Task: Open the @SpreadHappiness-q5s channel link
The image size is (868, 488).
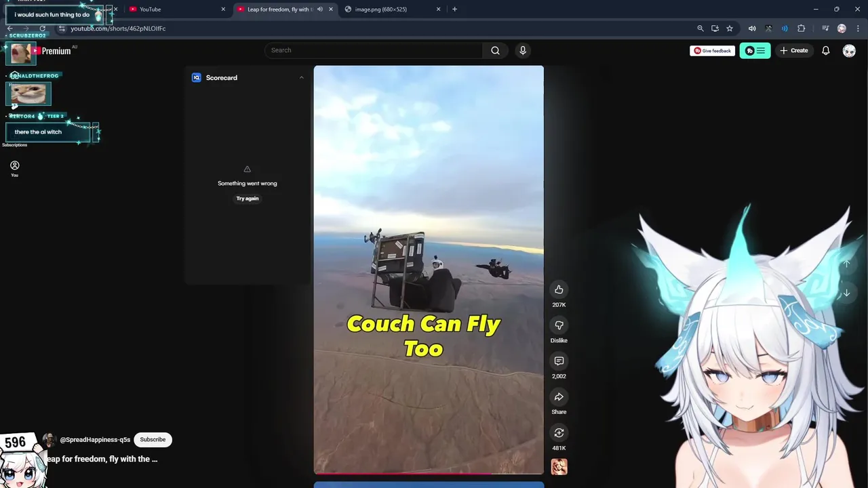Action: click(95, 440)
